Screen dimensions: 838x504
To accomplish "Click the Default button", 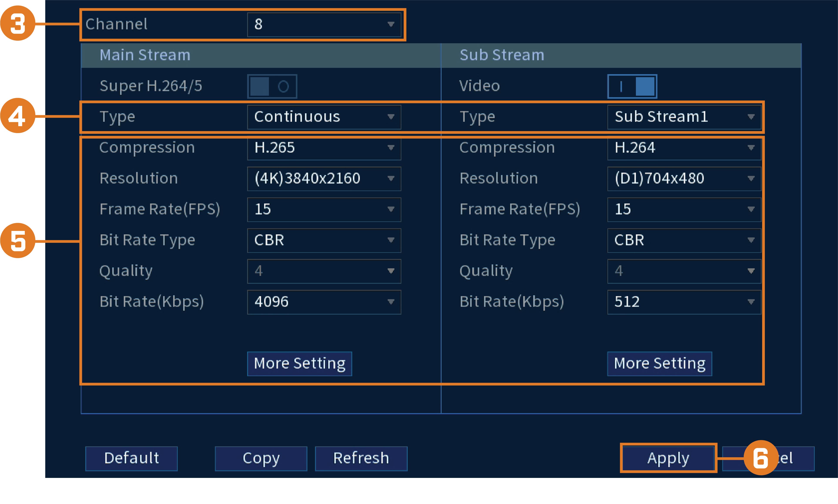I will (132, 459).
